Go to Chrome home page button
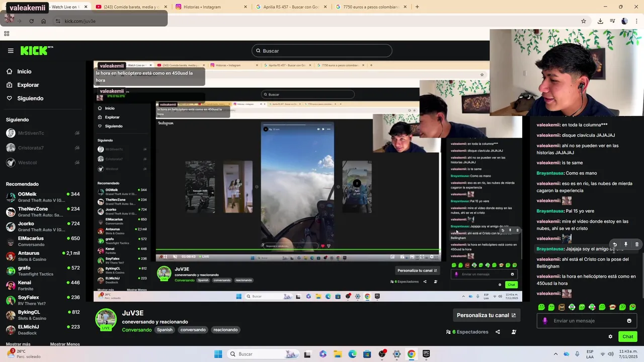644x362 pixels. [43, 21]
